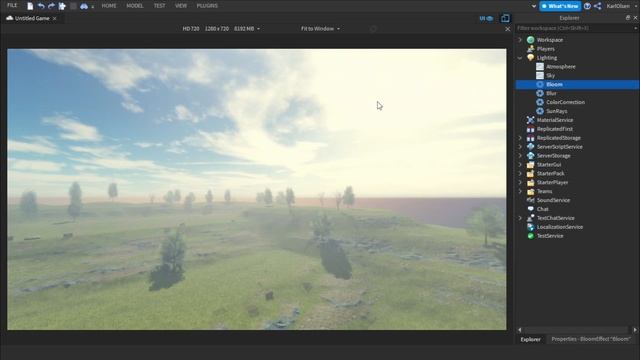Select the Bloom item in Explorer
Image resolution: width=640 pixels, height=360 pixels.
click(x=578, y=84)
